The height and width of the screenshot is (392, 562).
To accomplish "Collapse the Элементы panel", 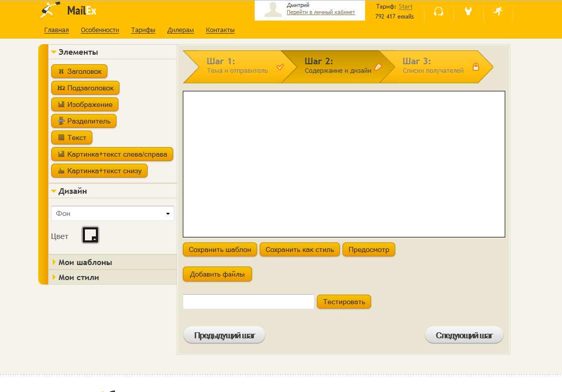I will (x=78, y=52).
